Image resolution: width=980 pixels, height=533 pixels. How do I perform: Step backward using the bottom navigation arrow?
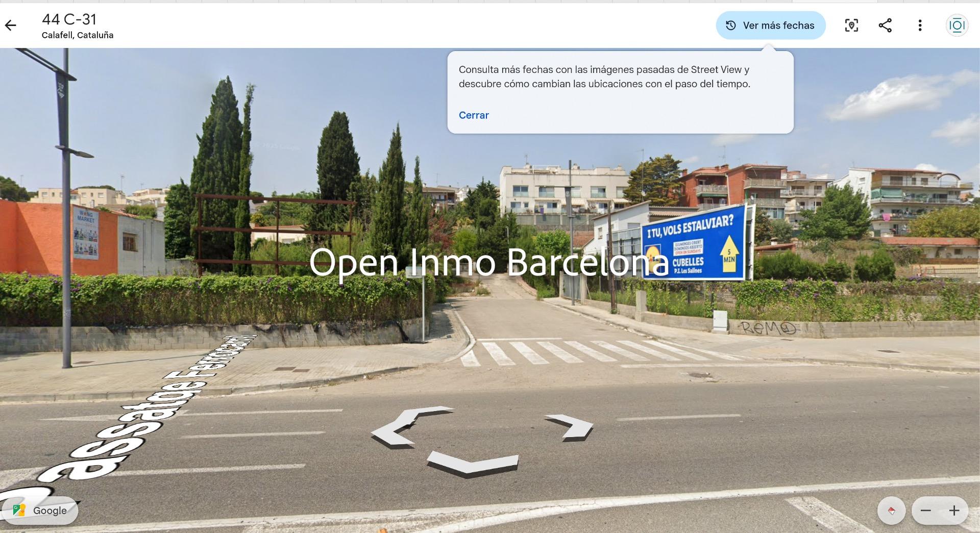(x=473, y=463)
